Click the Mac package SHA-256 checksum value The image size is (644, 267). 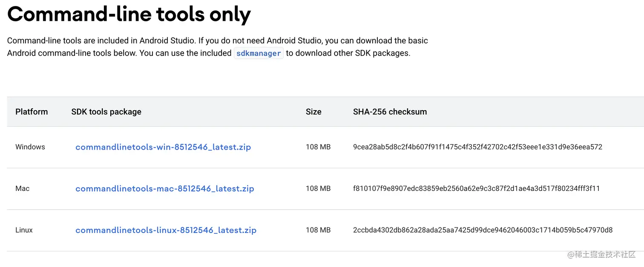click(x=476, y=189)
